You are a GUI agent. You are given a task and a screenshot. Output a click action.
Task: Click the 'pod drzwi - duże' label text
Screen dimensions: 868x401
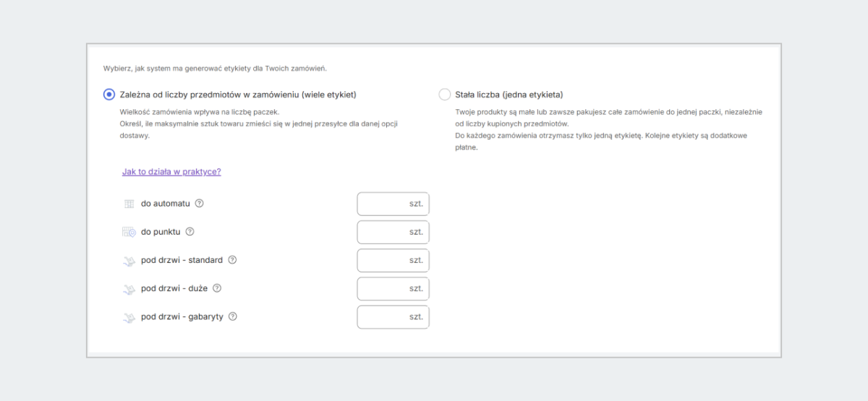(174, 288)
